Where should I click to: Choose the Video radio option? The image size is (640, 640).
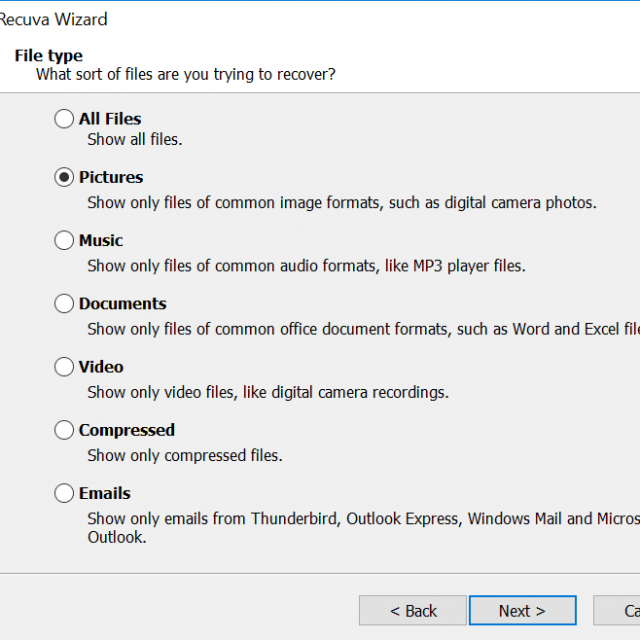point(64,367)
